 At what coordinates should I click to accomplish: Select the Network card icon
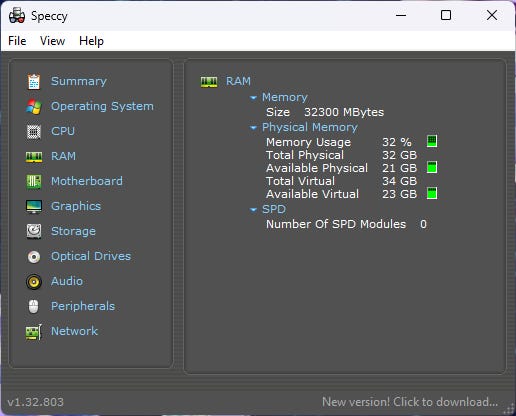click(34, 332)
